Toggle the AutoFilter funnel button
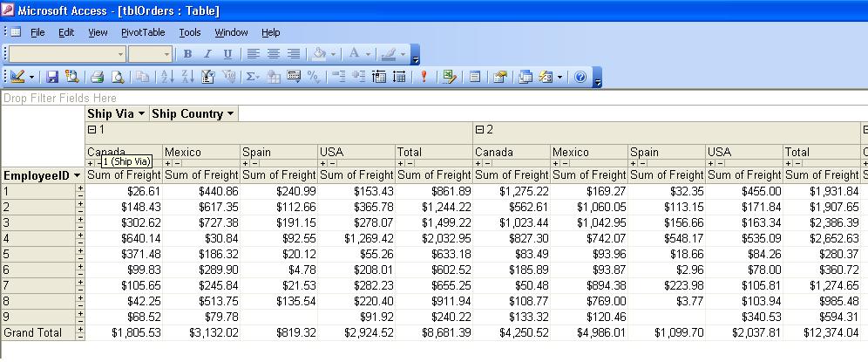Image resolution: width=868 pixels, height=362 pixels. click(x=208, y=77)
